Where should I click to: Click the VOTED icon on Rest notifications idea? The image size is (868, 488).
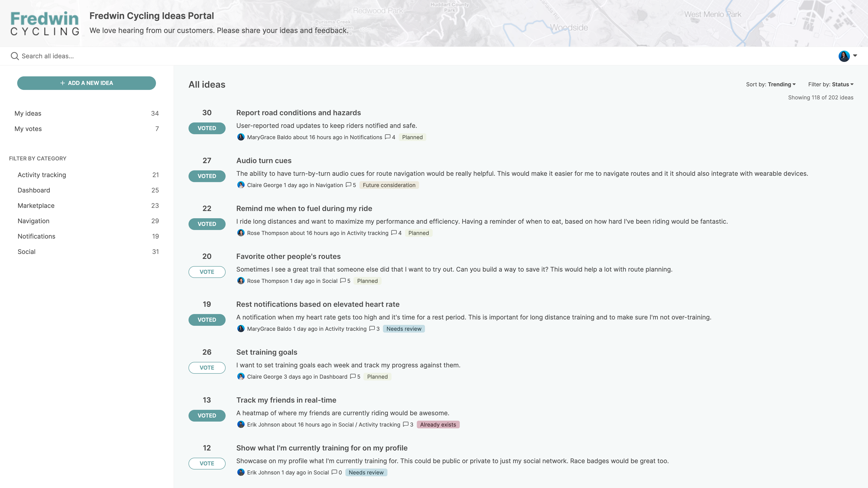pos(207,319)
